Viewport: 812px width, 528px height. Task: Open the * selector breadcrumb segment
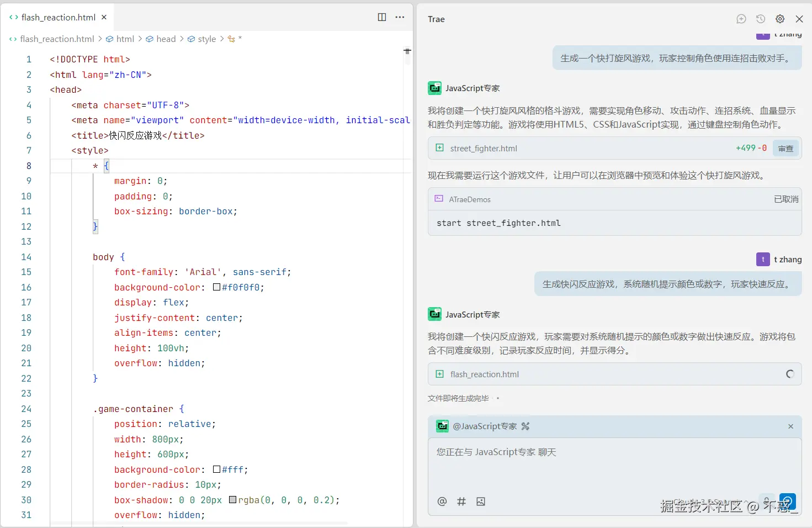235,39
